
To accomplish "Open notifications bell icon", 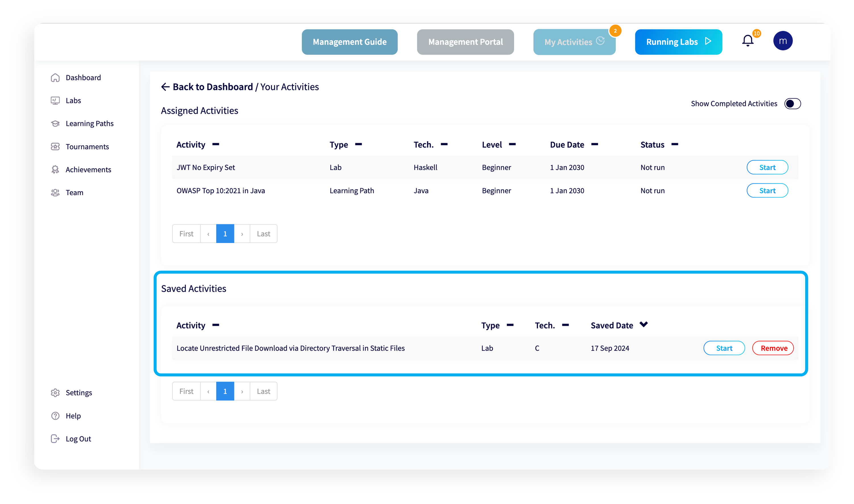I will click(748, 41).
